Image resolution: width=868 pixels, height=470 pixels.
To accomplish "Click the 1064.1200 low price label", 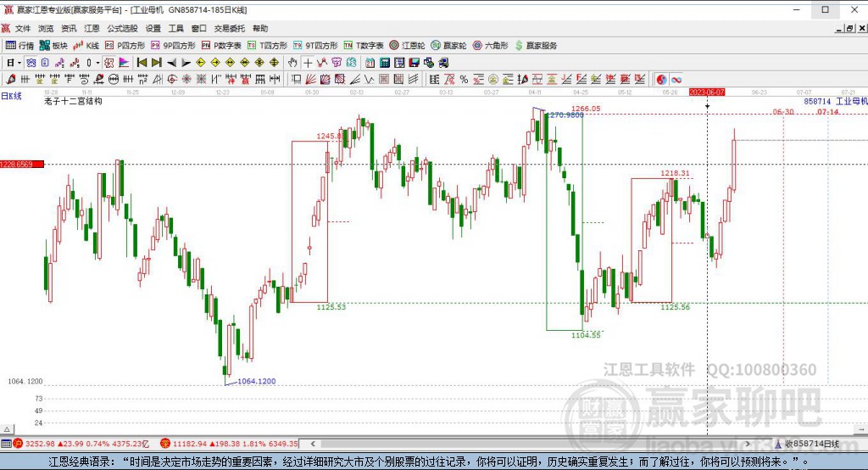I will point(256,381).
